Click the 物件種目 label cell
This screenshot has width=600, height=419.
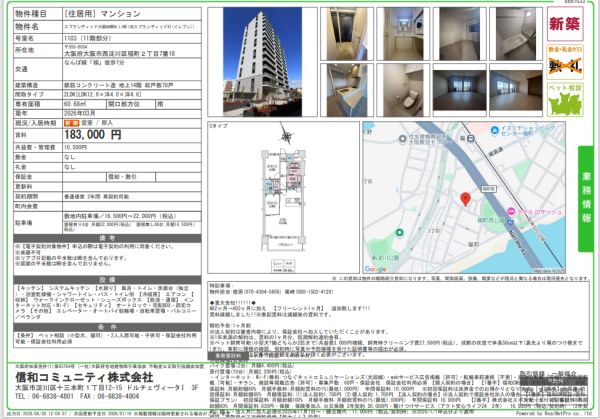click(38, 14)
